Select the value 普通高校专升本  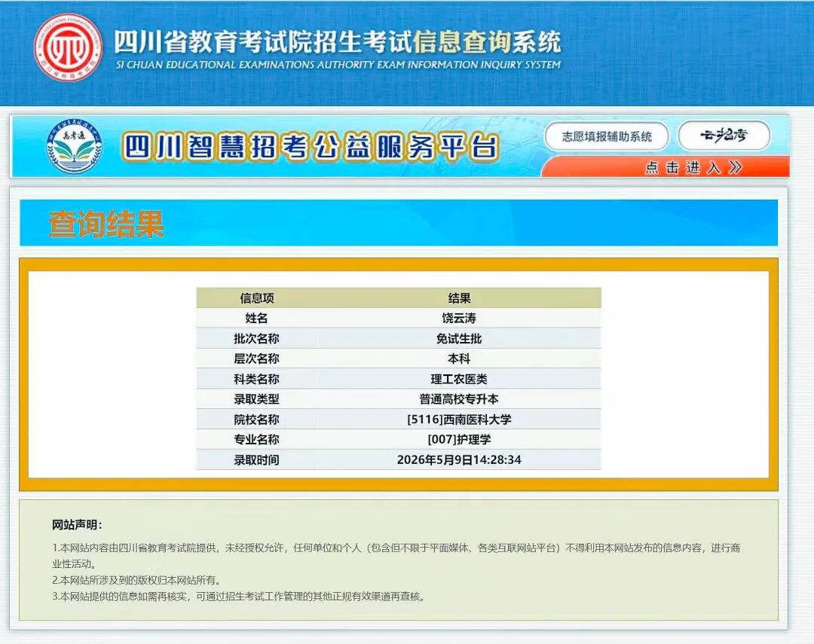point(459,399)
